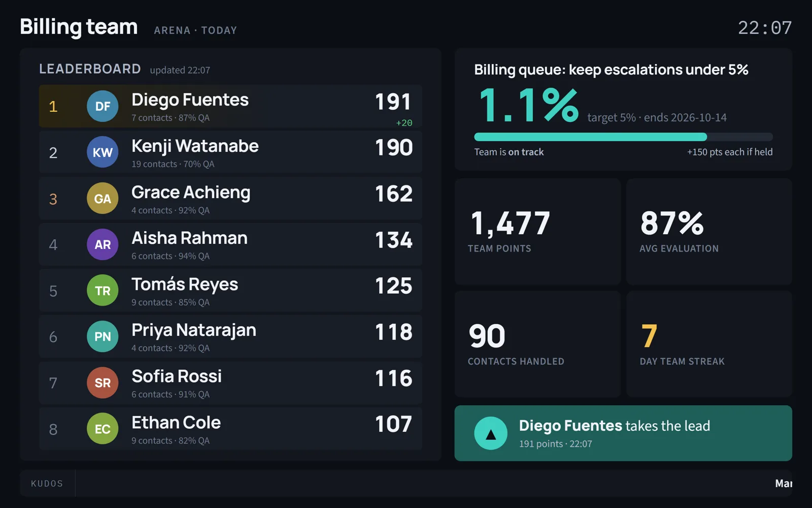Open the Kudos ticker label
This screenshot has width=812, height=508.
pos(47,484)
